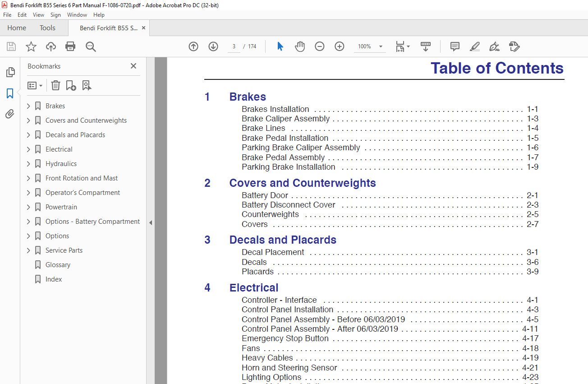Open the Edit menu
588x384 pixels.
tap(22, 15)
